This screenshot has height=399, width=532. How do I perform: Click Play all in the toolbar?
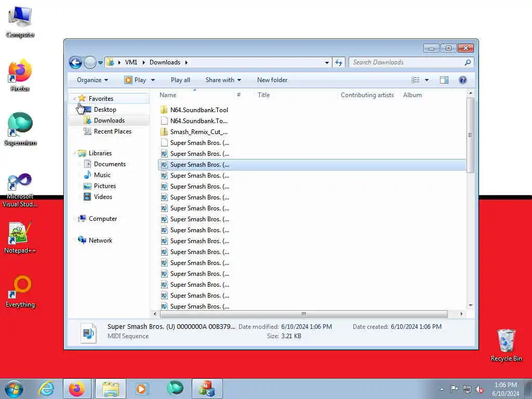click(x=180, y=80)
